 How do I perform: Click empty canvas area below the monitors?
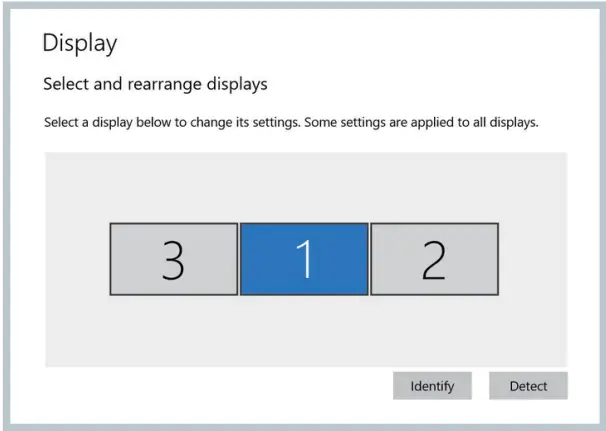[305, 332]
